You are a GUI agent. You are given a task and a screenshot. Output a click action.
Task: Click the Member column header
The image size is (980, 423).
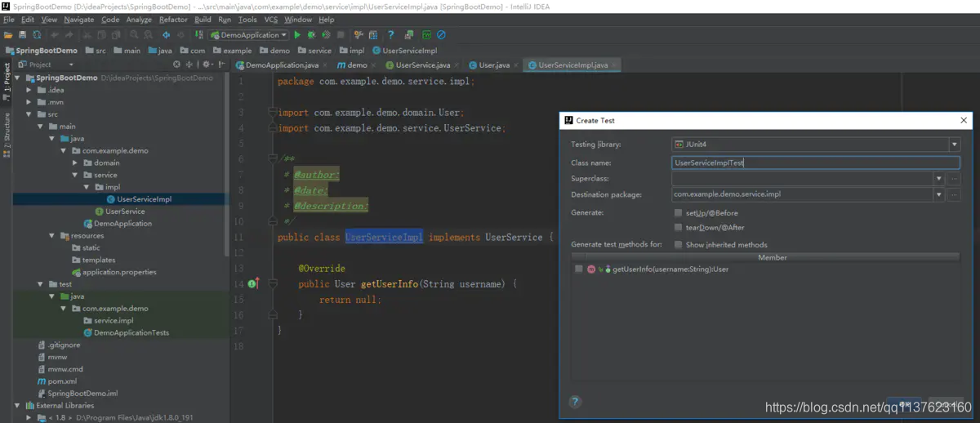click(772, 257)
